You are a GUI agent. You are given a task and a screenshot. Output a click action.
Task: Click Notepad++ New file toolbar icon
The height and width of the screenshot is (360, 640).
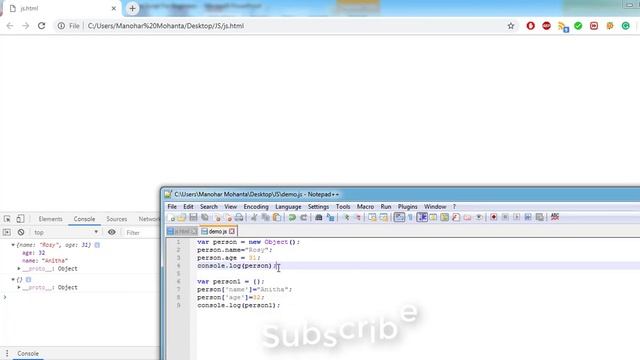(x=172, y=218)
